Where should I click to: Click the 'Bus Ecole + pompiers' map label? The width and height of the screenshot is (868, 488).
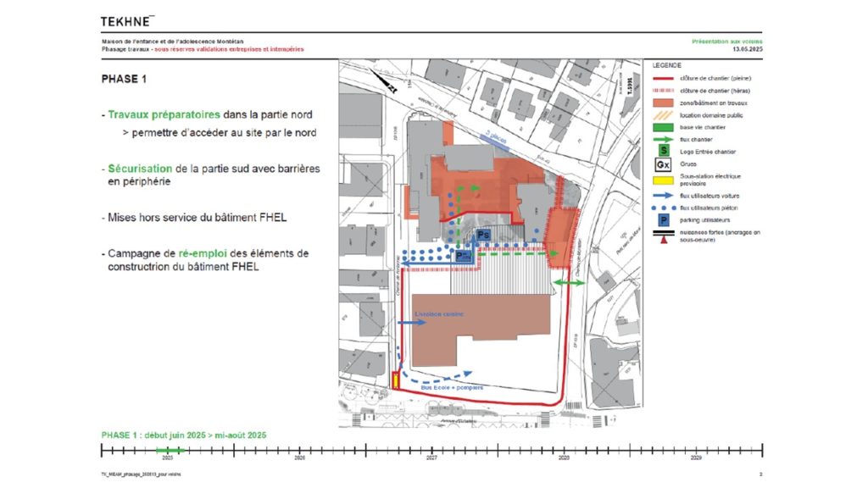[452, 388]
